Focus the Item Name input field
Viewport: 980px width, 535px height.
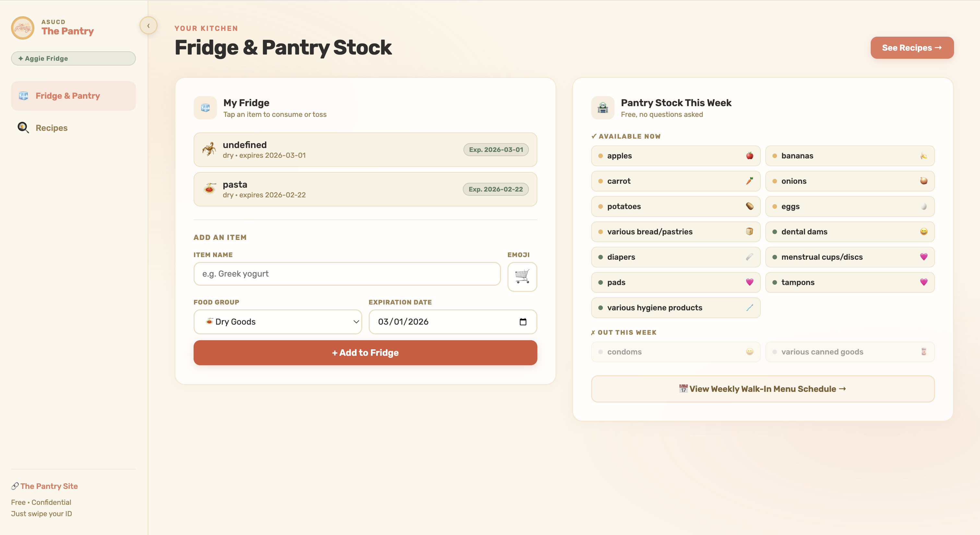(347, 274)
